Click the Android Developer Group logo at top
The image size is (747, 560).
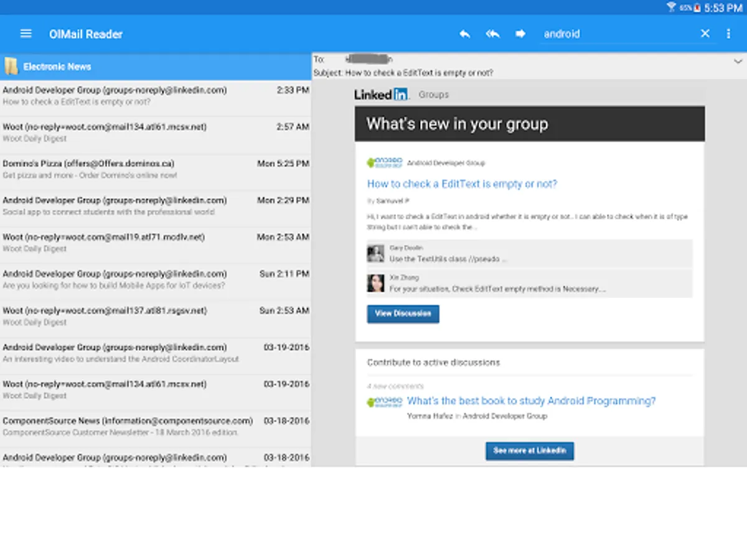pos(385,162)
